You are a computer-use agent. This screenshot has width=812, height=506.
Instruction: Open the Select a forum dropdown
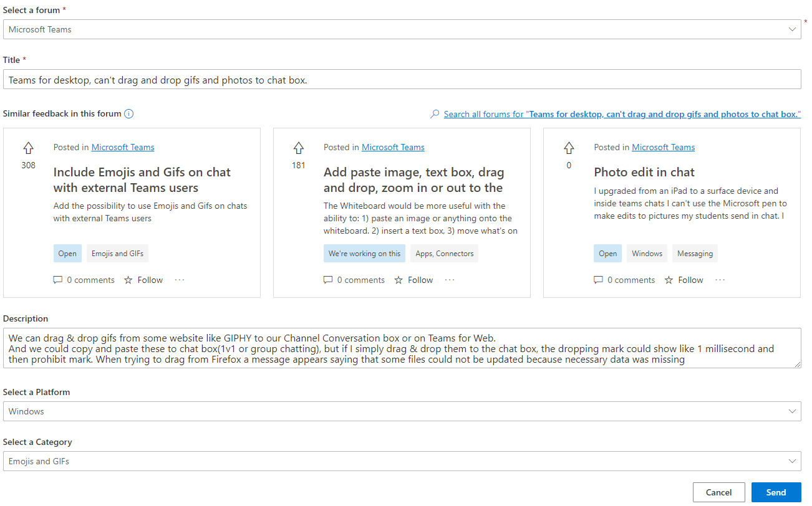[x=402, y=29]
